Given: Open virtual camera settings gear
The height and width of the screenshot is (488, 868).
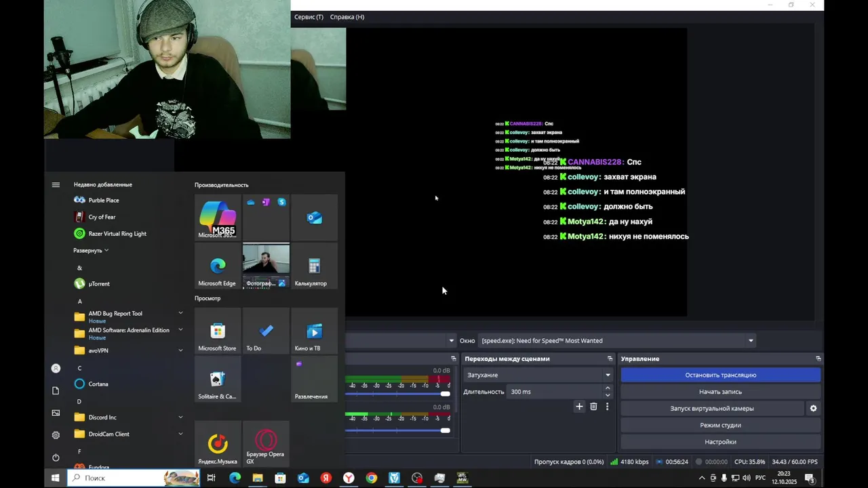Looking at the screenshot, I should point(813,408).
